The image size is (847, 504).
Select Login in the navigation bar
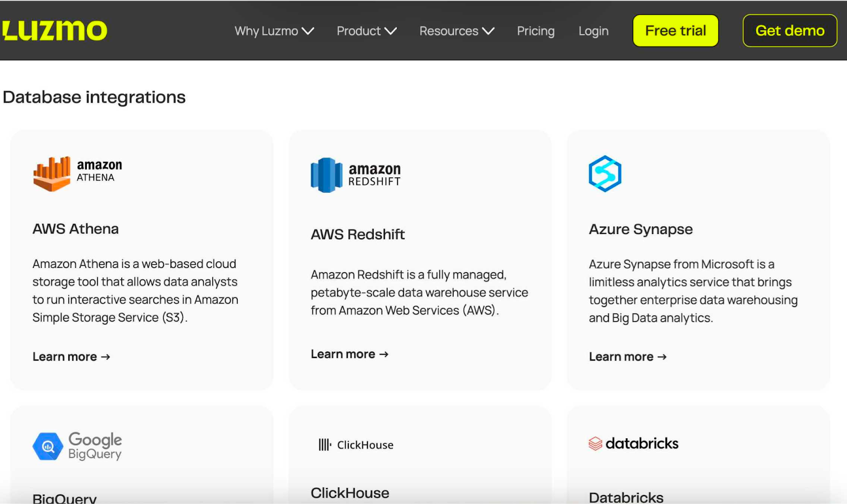[593, 31]
